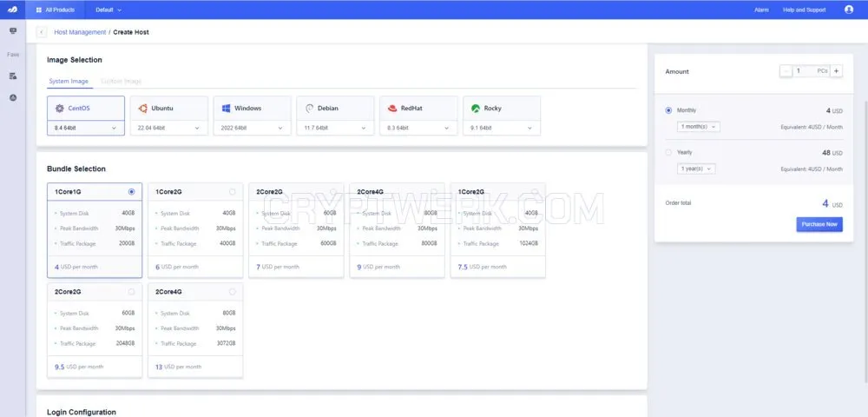Viewport: 868px width, 417px height.
Task: Switch to the System Image tab
Action: (x=69, y=82)
